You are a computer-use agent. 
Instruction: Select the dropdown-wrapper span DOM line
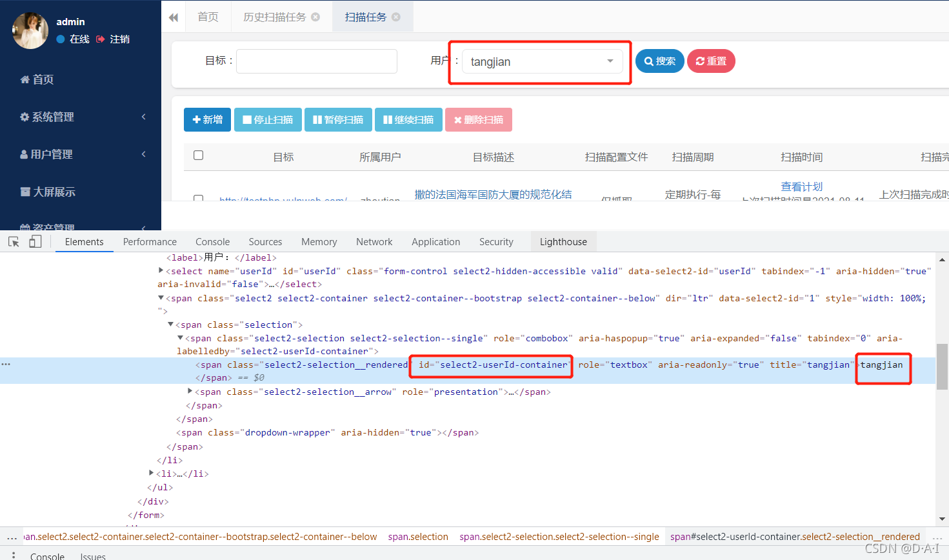329,432
